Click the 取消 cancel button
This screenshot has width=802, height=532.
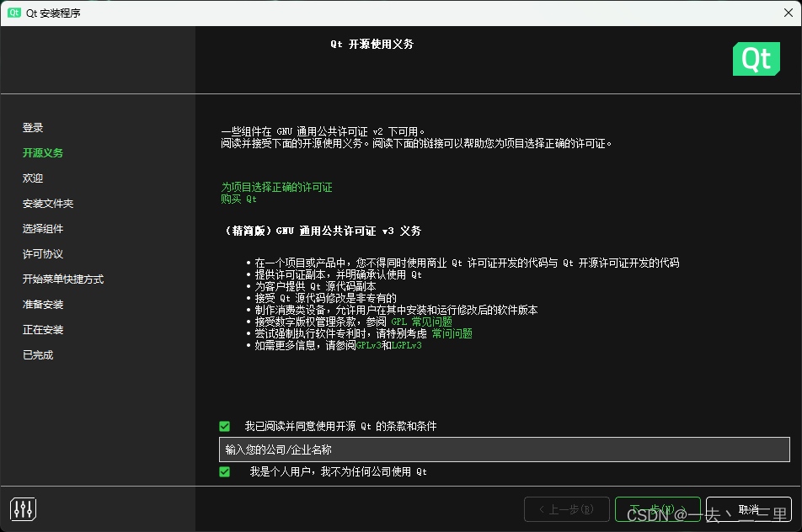click(x=749, y=509)
